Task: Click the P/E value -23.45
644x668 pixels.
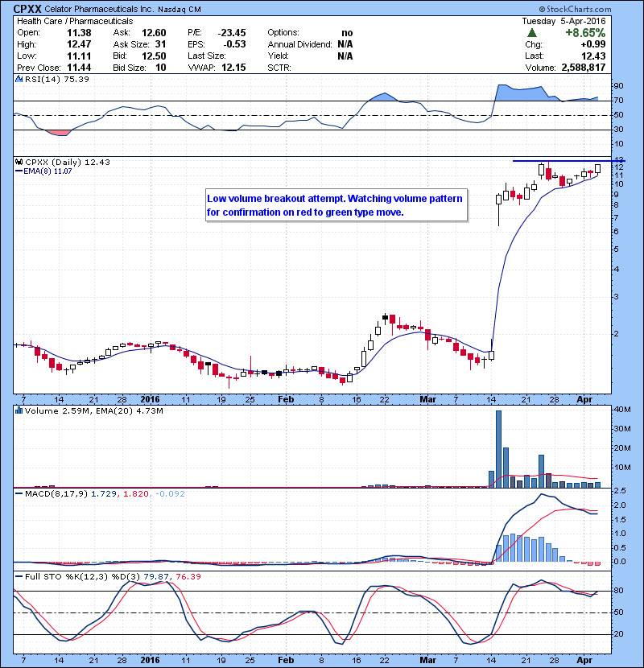Action: 231,33
